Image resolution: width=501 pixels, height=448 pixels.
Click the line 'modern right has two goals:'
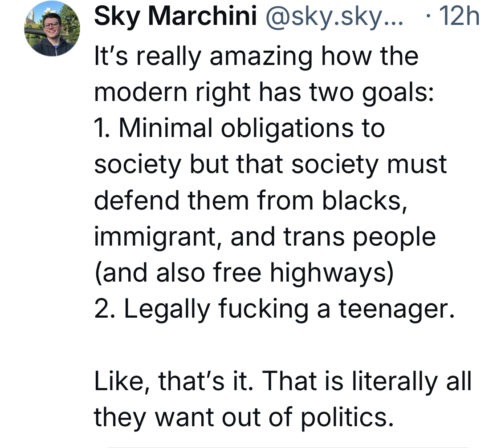tap(264, 93)
